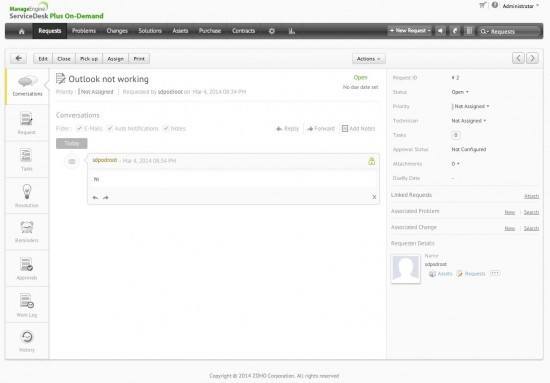This screenshot has height=383, width=550.
Task: Open the Admin gear icon in navigation bar
Action: [x=271, y=31]
